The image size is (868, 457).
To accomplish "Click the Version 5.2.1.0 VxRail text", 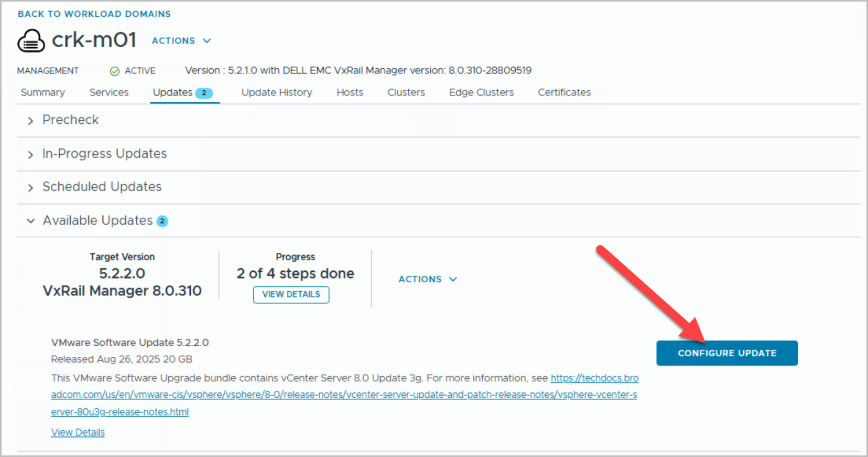I will [359, 70].
